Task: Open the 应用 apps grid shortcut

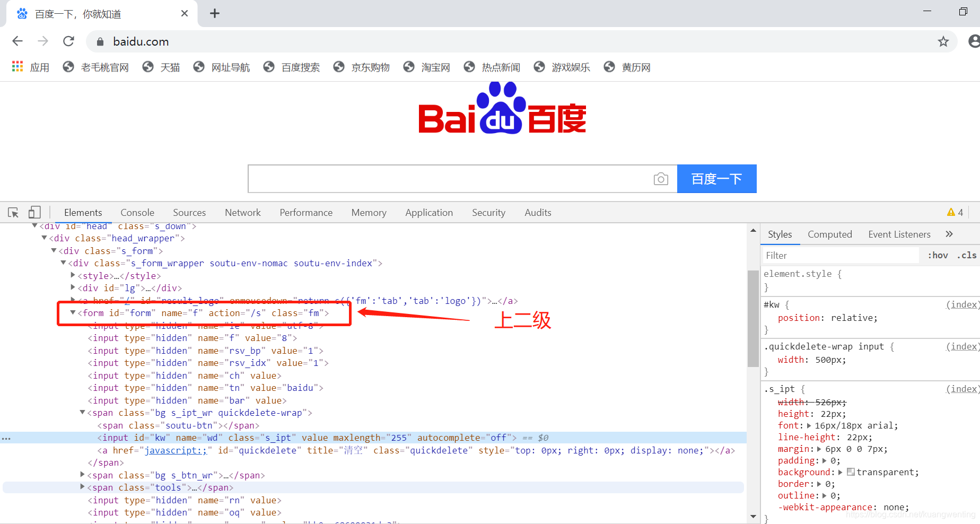Action: point(30,67)
